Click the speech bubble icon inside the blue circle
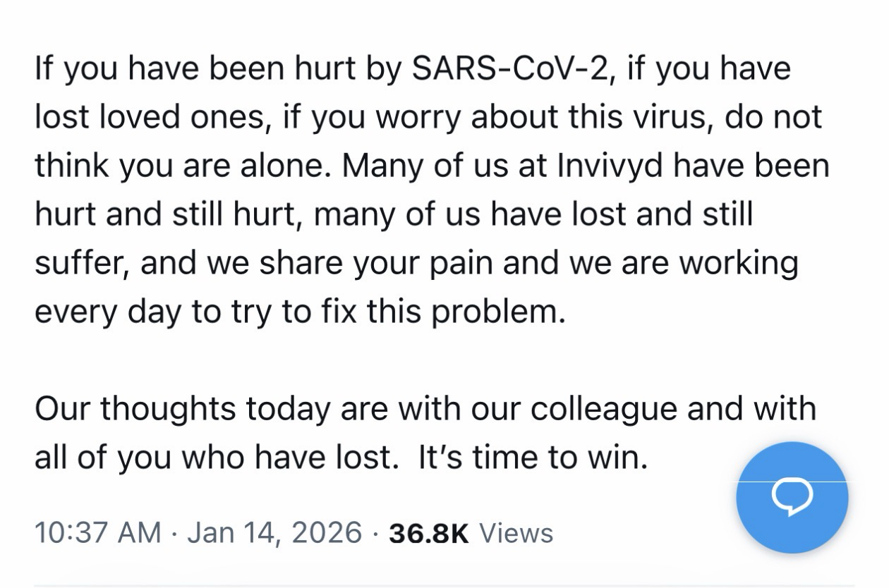Viewport: 889px width, 588px height. coord(792,497)
